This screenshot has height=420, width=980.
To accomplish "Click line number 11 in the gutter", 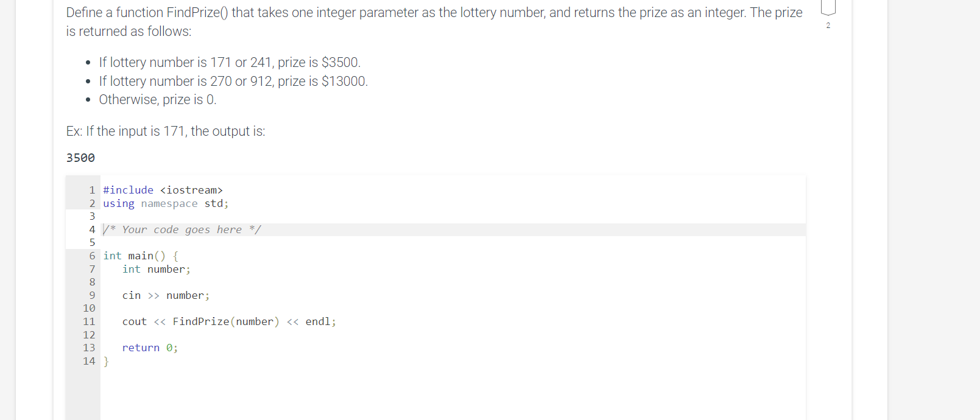I will 89,321.
